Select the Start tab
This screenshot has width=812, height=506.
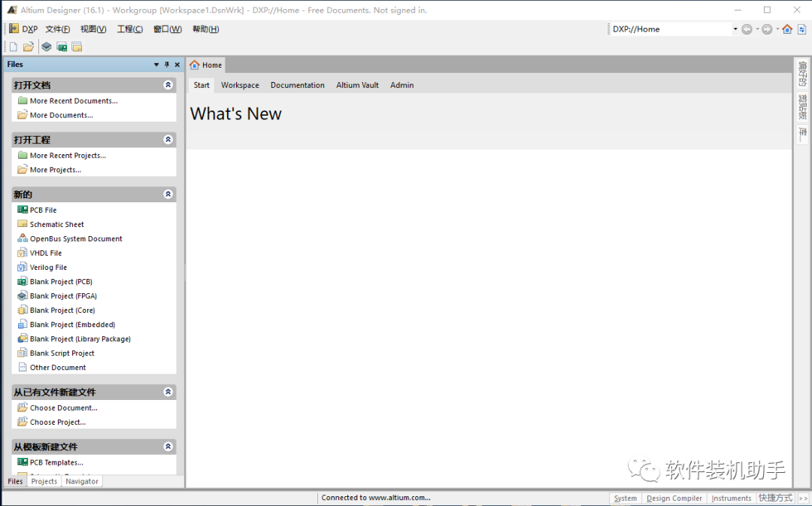coord(201,85)
